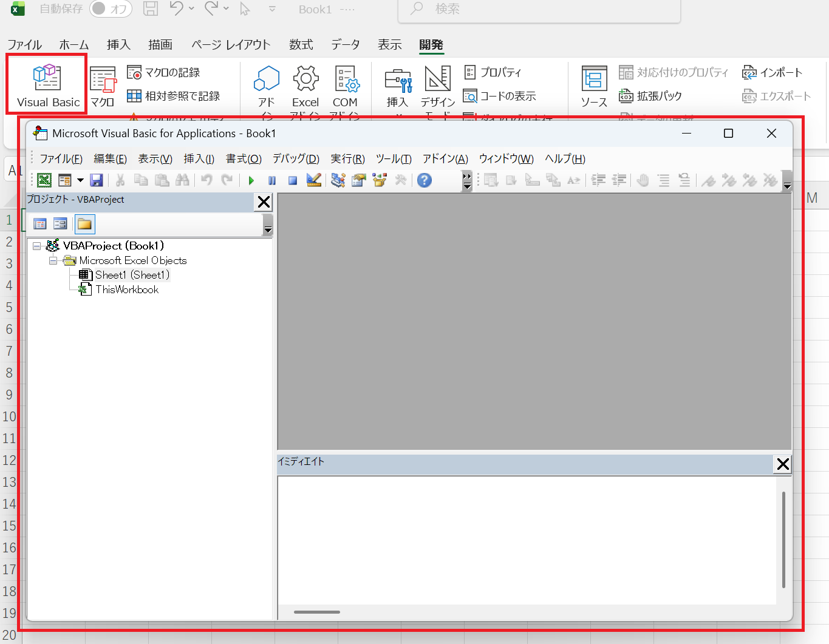The height and width of the screenshot is (644, 829).
Task: Open the ファイル tab in Excel
Action: pyautogui.click(x=24, y=44)
